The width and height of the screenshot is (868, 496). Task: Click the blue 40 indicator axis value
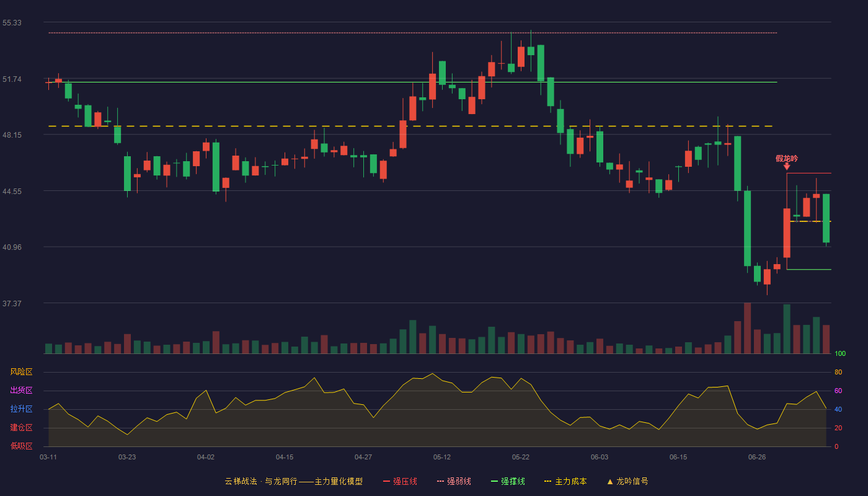(838, 410)
